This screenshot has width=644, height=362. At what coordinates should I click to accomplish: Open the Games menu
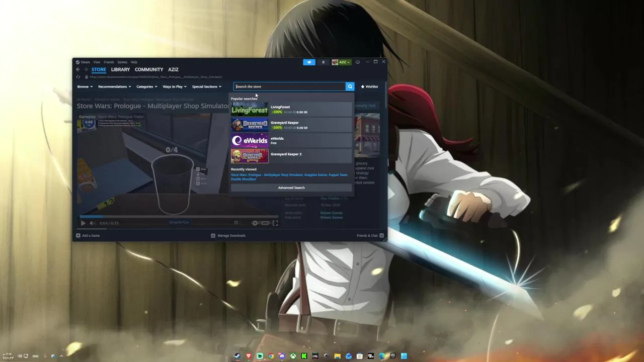click(x=122, y=62)
